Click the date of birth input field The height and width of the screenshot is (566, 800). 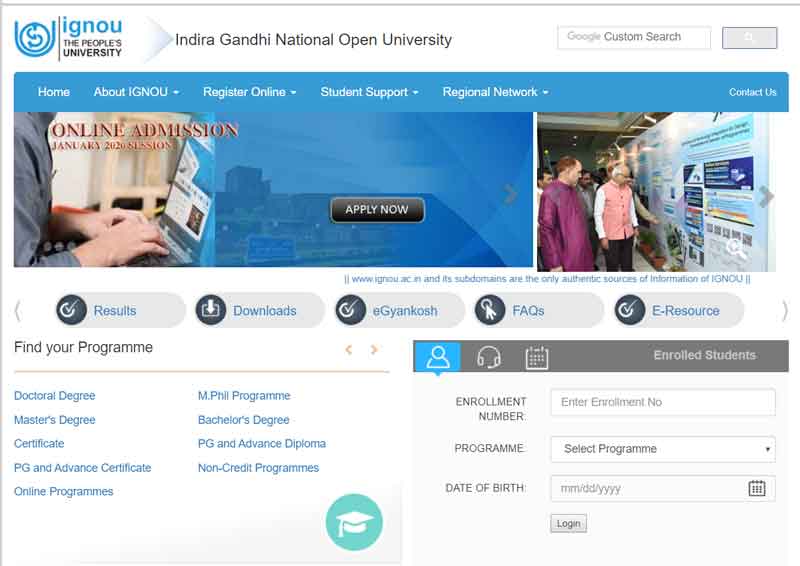(x=663, y=488)
